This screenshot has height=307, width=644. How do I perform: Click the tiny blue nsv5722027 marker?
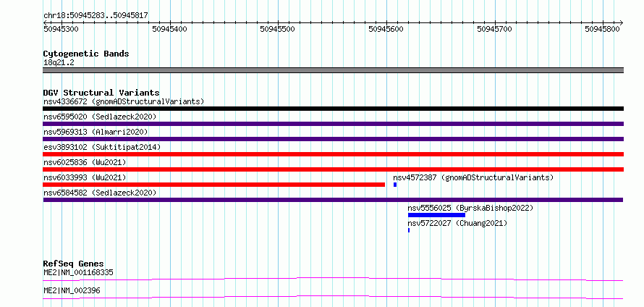click(409, 230)
